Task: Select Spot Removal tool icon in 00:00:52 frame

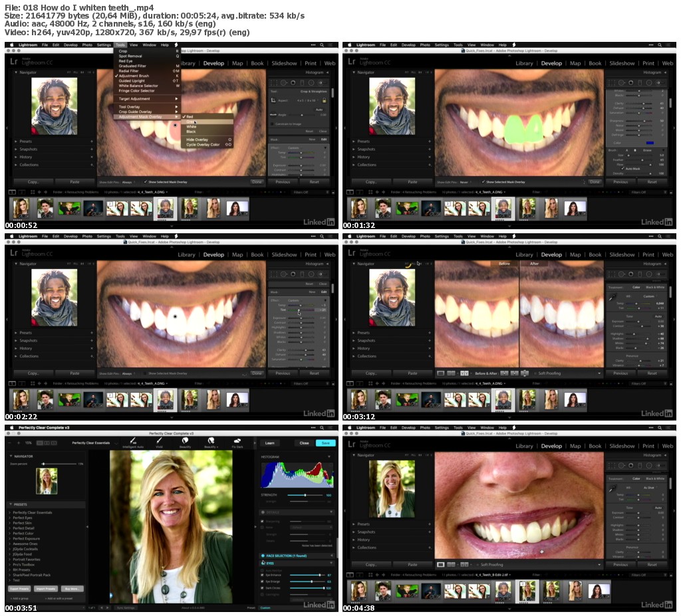Action: point(283,82)
